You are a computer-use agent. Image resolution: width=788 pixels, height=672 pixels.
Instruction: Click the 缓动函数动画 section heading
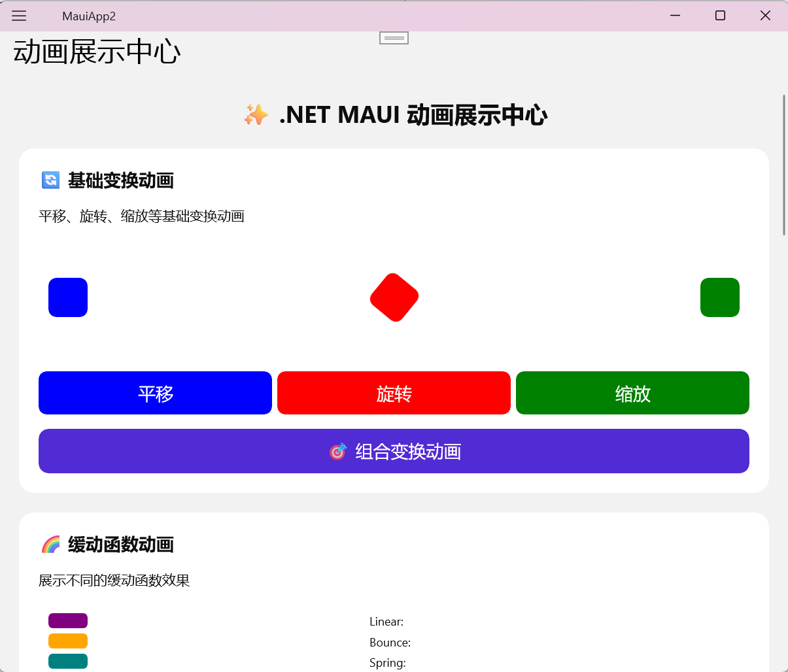[121, 545]
